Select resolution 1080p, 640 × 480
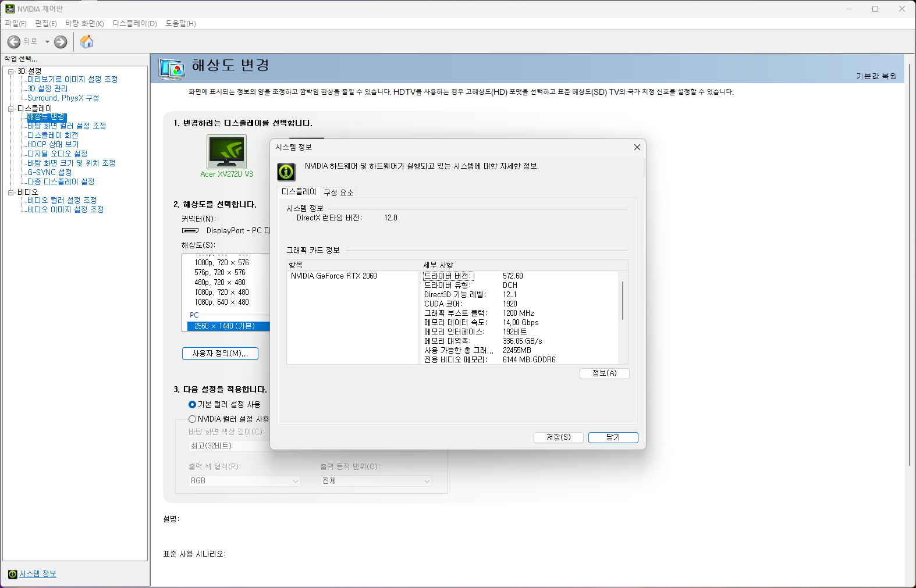The width and height of the screenshot is (916, 588). click(222, 302)
